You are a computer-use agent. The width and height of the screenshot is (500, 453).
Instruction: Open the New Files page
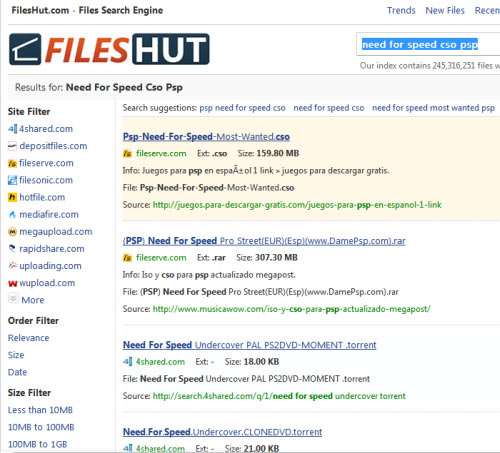pos(445,11)
